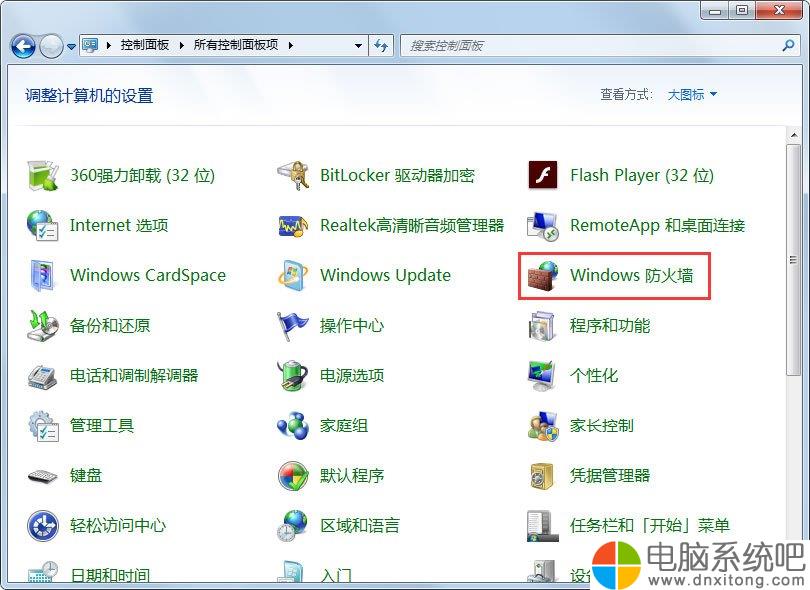This screenshot has width=810, height=590.
Task: Click the 备份和还原 text link
Action: pyautogui.click(x=110, y=325)
